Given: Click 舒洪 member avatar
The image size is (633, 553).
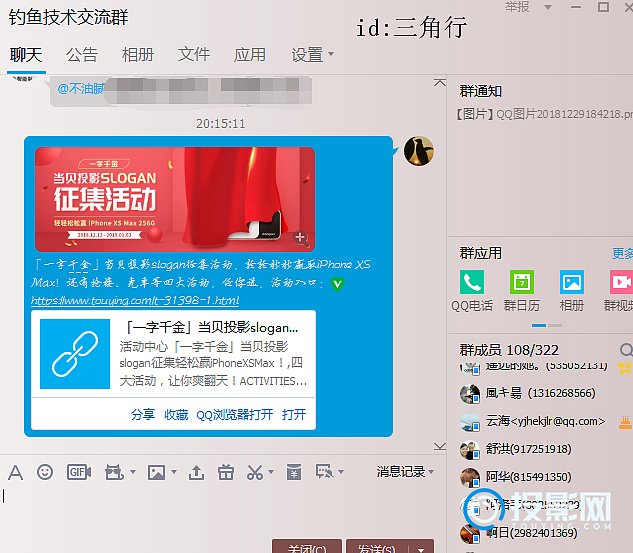Looking at the screenshot, I should tap(470, 450).
